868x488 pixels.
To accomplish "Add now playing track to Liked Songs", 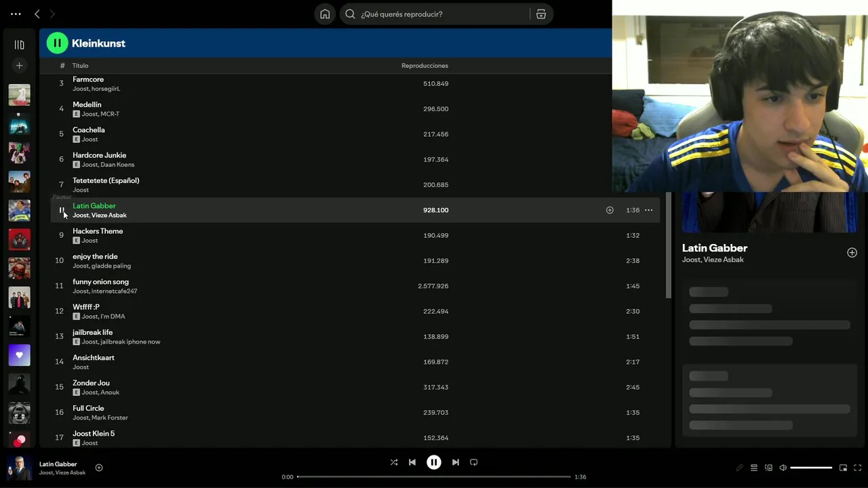I will coord(99,468).
